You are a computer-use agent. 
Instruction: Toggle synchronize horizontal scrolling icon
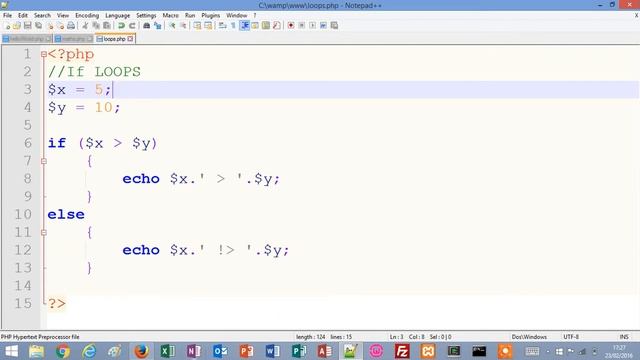pyautogui.click(x=208, y=26)
